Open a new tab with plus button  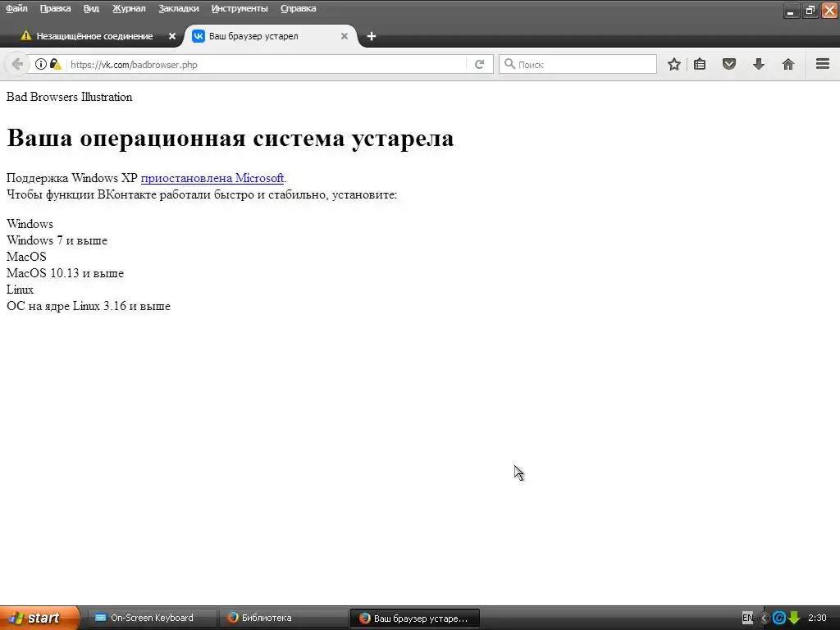(x=372, y=36)
